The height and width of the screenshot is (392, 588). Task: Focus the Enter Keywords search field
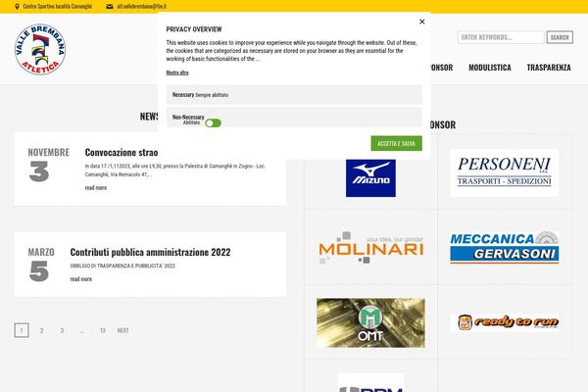click(501, 37)
